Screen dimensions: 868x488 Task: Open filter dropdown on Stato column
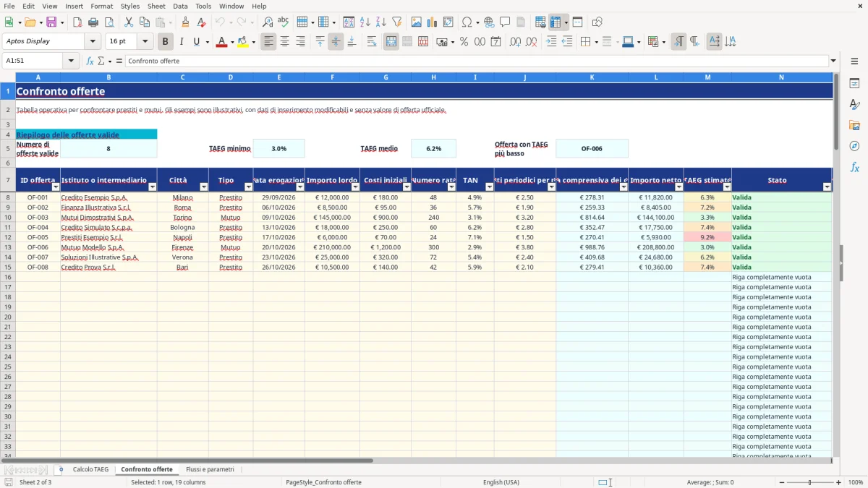pos(827,187)
